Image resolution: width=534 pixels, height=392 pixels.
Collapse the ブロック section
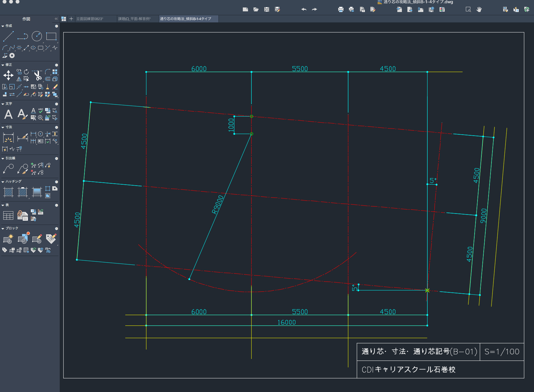3,228
